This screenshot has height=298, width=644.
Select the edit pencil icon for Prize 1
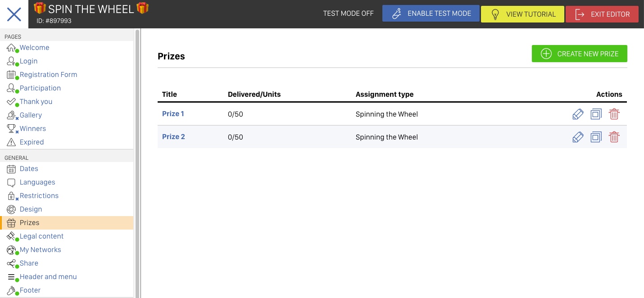[578, 114]
